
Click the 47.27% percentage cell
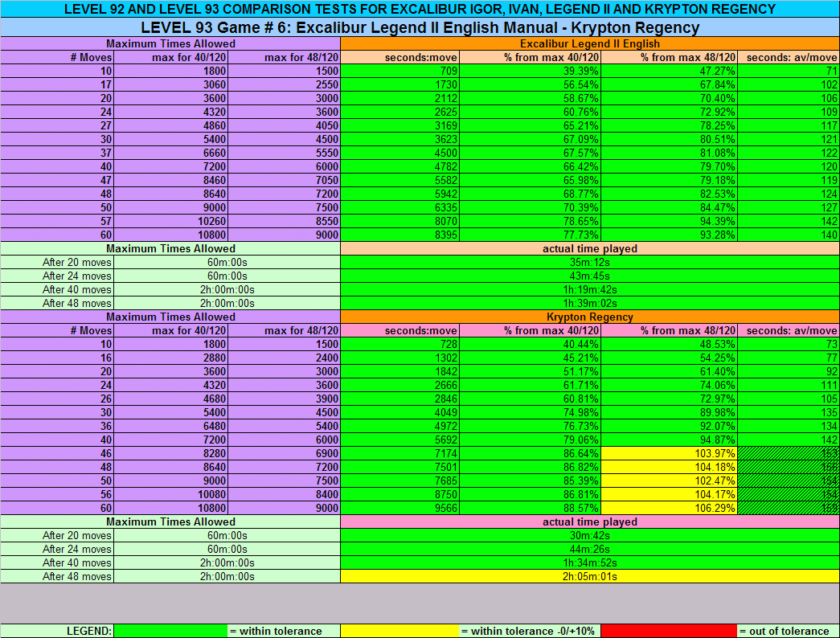(669, 72)
